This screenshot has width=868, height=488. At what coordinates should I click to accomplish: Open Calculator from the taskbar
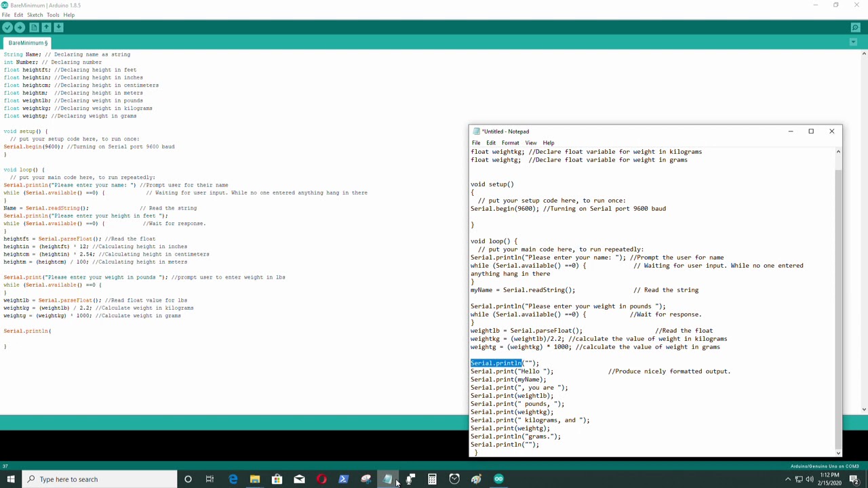[x=432, y=479]
